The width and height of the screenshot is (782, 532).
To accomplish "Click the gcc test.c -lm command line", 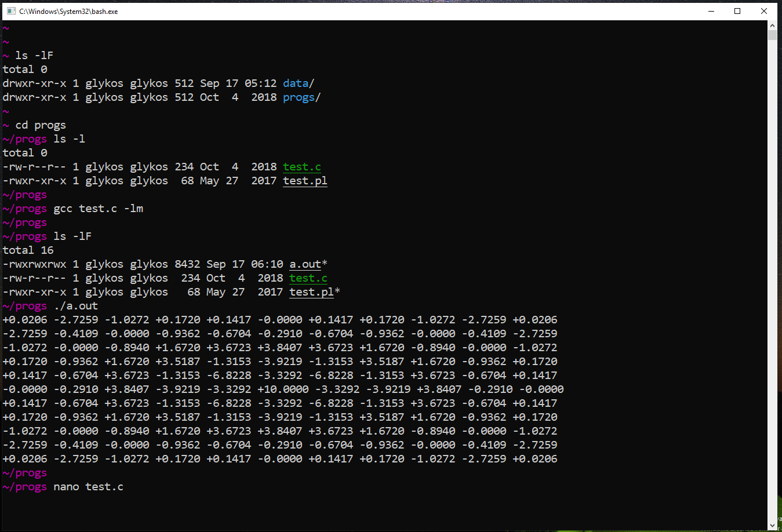I will 98,209.
